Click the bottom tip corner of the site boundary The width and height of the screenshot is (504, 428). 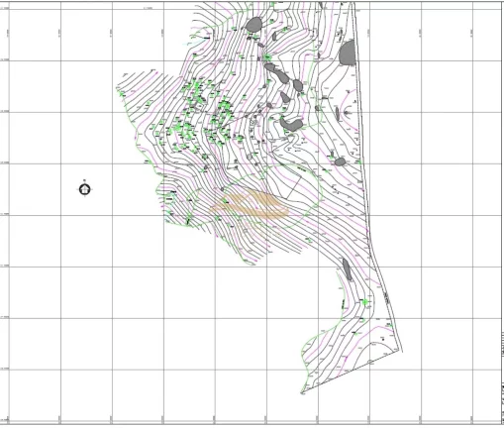[302, 392]
